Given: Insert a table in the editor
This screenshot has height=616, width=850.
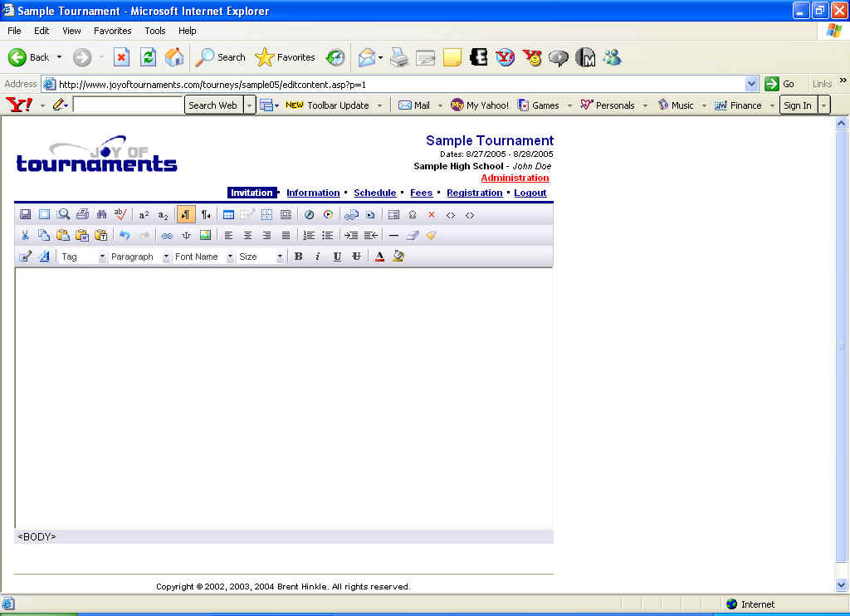Looking at the screenshot, I should coord(228,215).
